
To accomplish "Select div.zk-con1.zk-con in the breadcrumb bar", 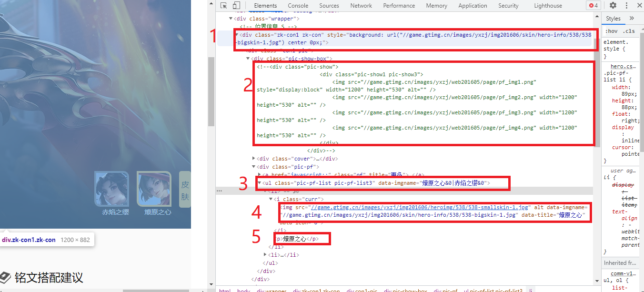I will click(x=316, y=290).
